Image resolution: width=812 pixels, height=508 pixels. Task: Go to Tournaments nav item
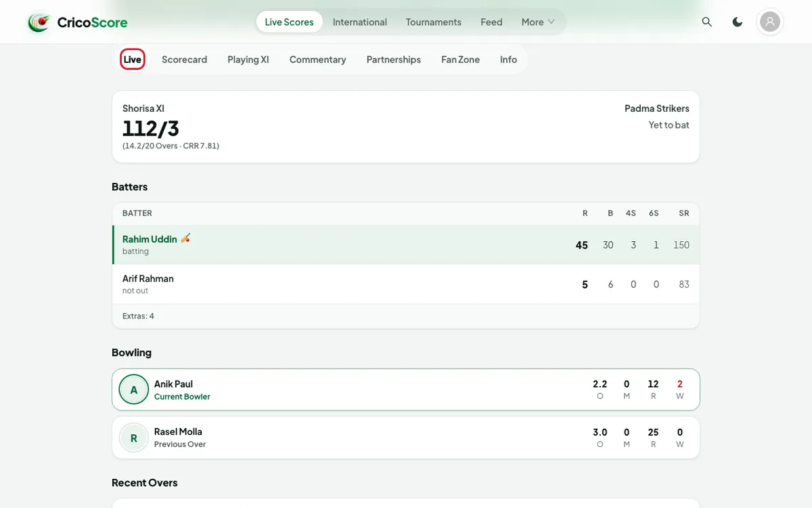click(x=434, y=22)
